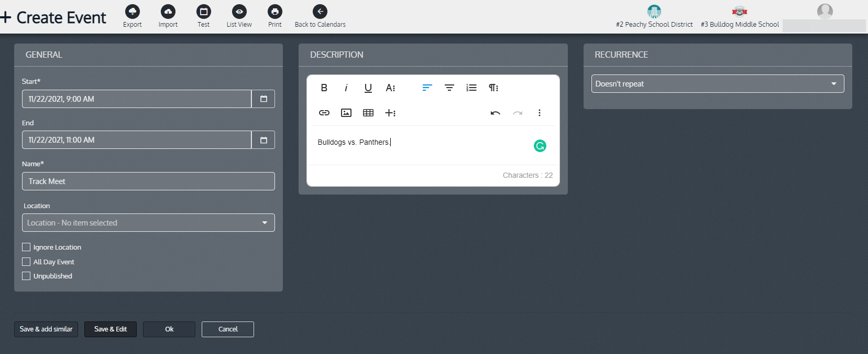Toggle italic formatting in description
868x354 pixels.
coord(346,88)
